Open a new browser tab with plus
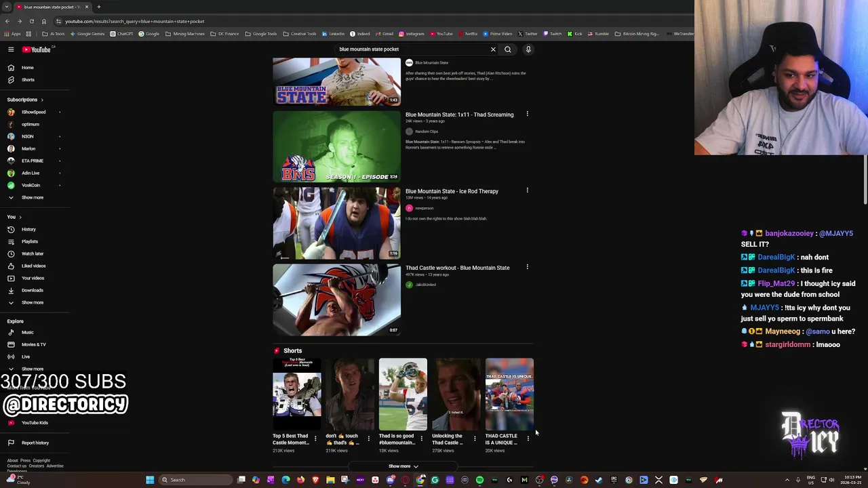868x488 pixels. tap(98, 7)
